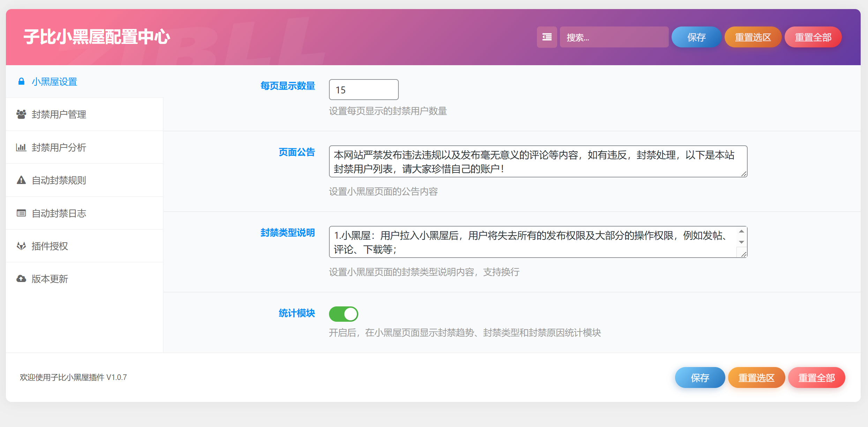Click the hint 设置每页显示的封禁用户数量

click(388, 111)
